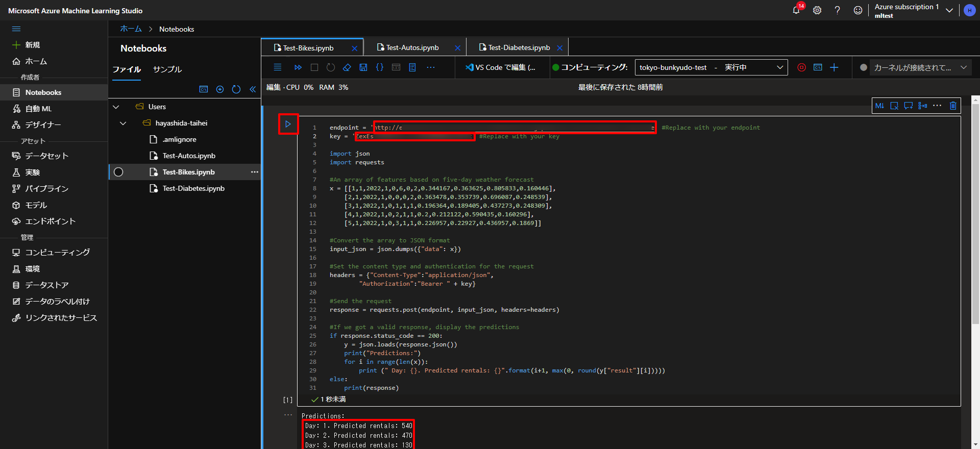Delete the cell with the trash icon
Viewport: 980px width, 449px height.
[x=952, y=106]
